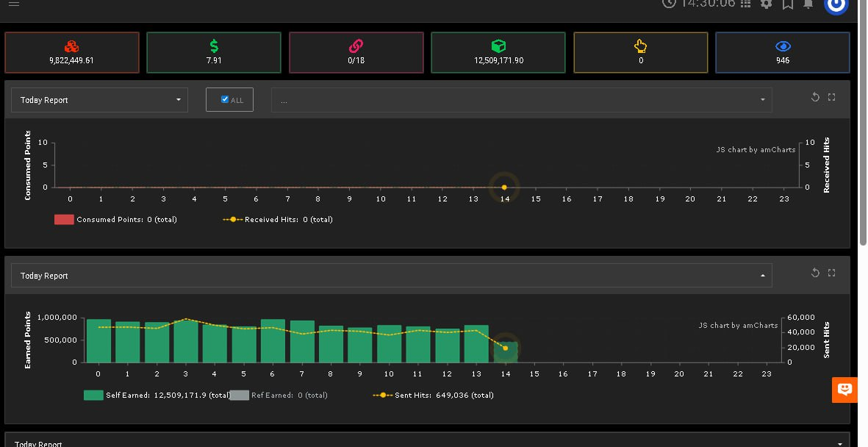Click the blue power button icon
Viewport: 868px width, 447px height.
836,4
